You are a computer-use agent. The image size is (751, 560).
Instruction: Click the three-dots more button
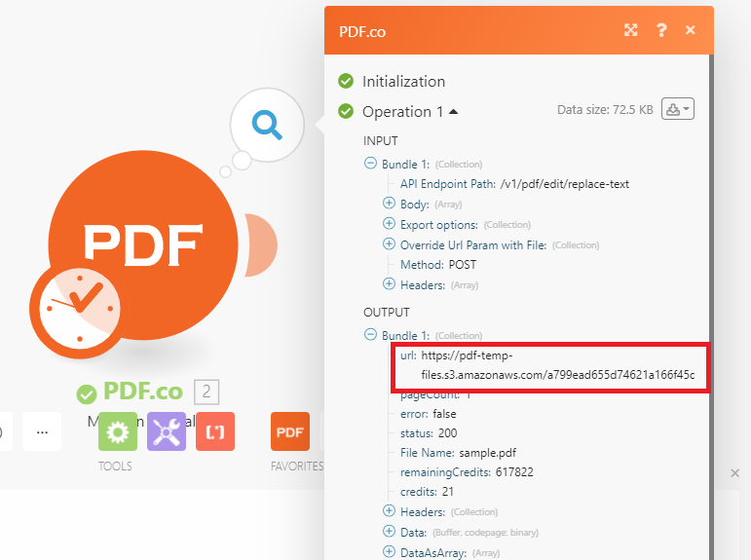tap(42, 431)
